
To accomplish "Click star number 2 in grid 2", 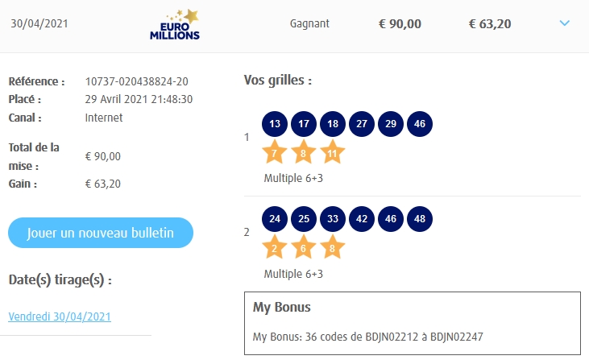I will pos(275,247).
